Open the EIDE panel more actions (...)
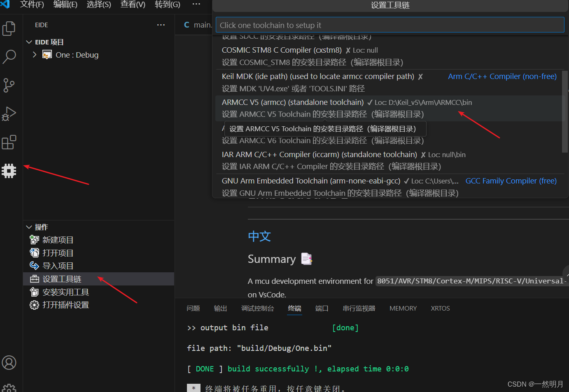Viewport: 569px width, 392px height. point(161,25)
